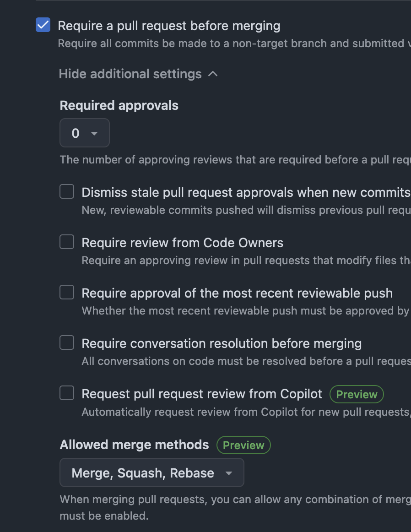This screenshot has height=532, width=411.
Task: Enable Require conversation resolution before merging checkbox
Action: tap(67, 343)
